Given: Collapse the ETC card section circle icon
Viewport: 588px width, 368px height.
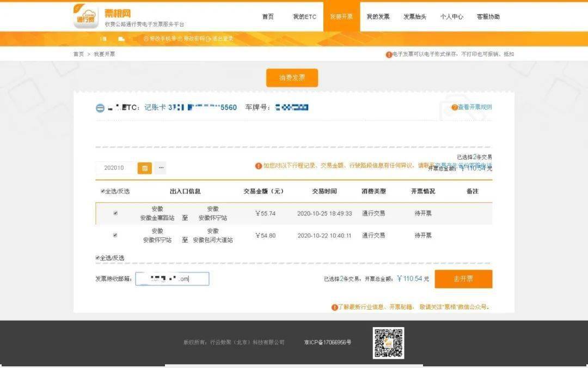Looking at the screenshot, I should coord(100,108).
